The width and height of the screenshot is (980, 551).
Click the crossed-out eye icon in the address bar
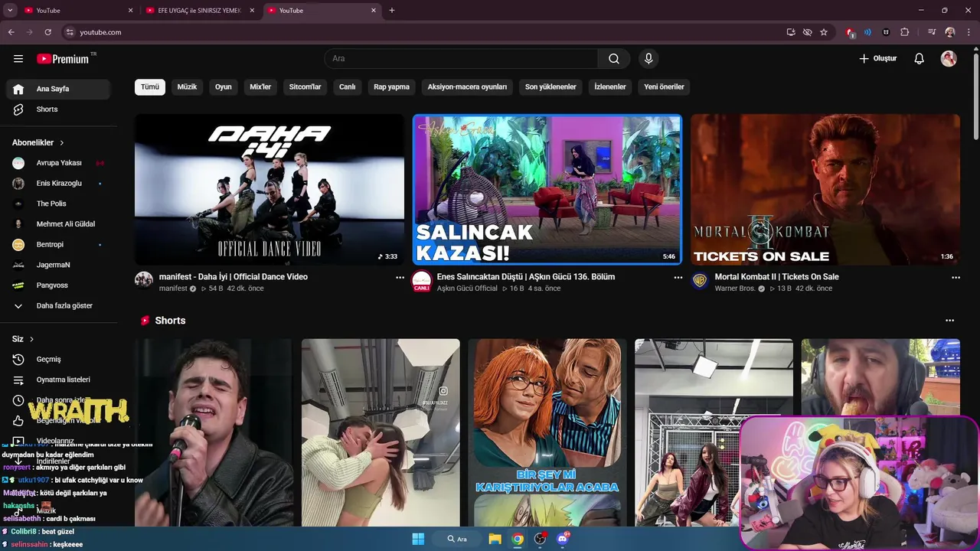(x=807, y=32)
